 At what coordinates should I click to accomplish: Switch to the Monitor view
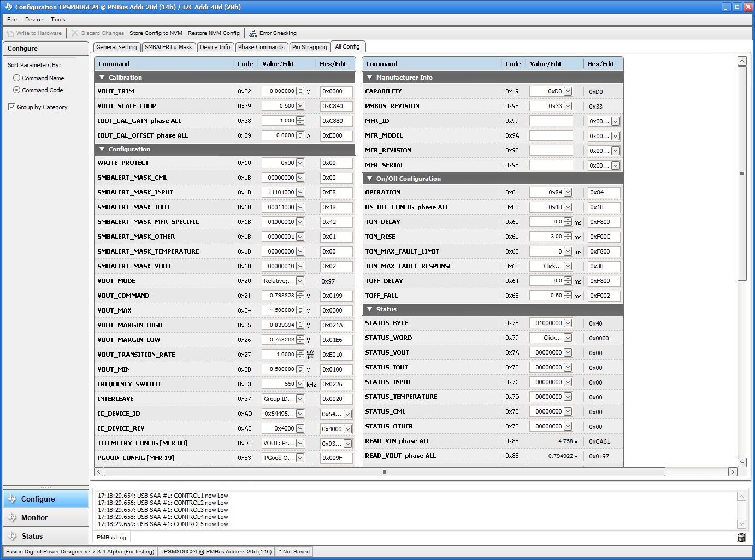(x=34, y=517)
